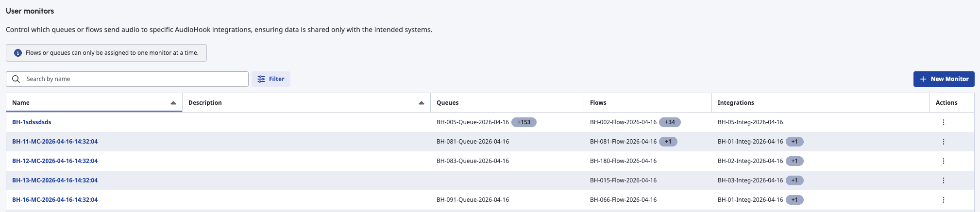Expand +1 flows badge for BH-081-Flow

tap(668, 142)
